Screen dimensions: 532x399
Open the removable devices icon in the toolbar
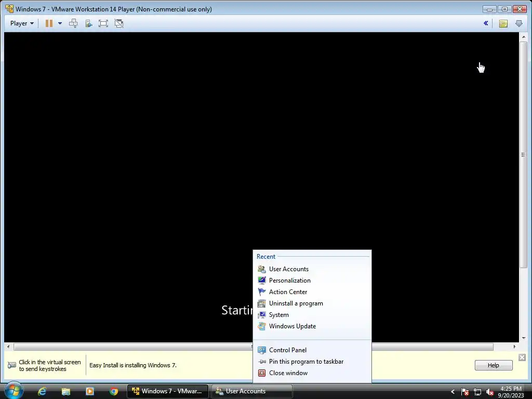pos(88,23)
